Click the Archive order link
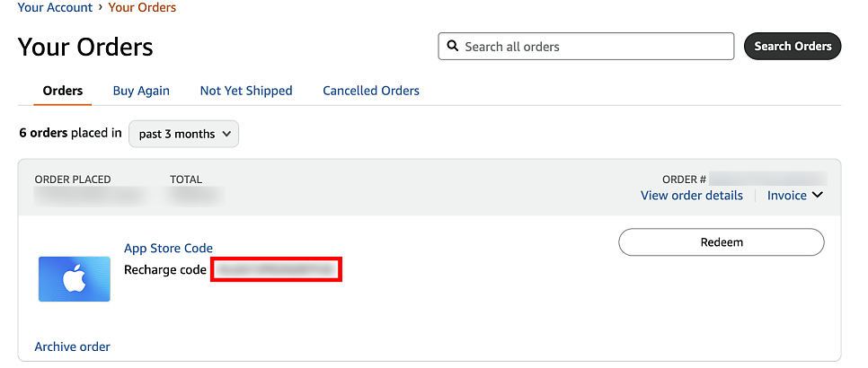 tap(73, 346)
